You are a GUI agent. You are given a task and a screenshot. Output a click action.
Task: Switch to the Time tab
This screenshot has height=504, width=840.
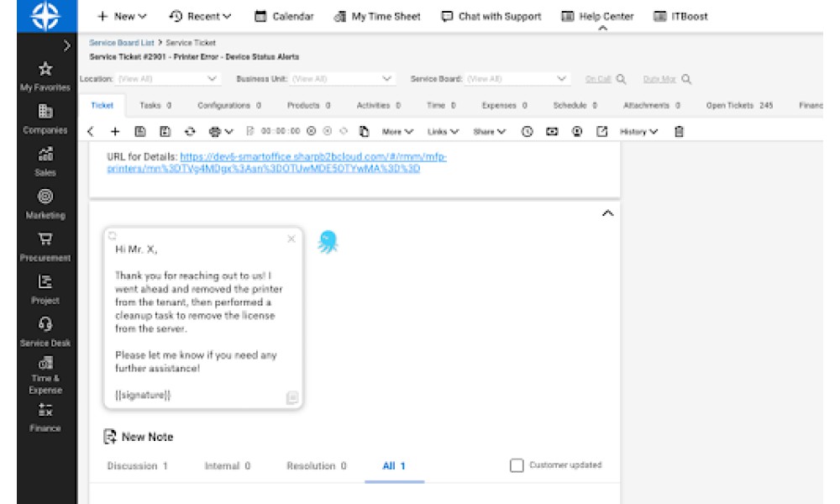point(442,106)
